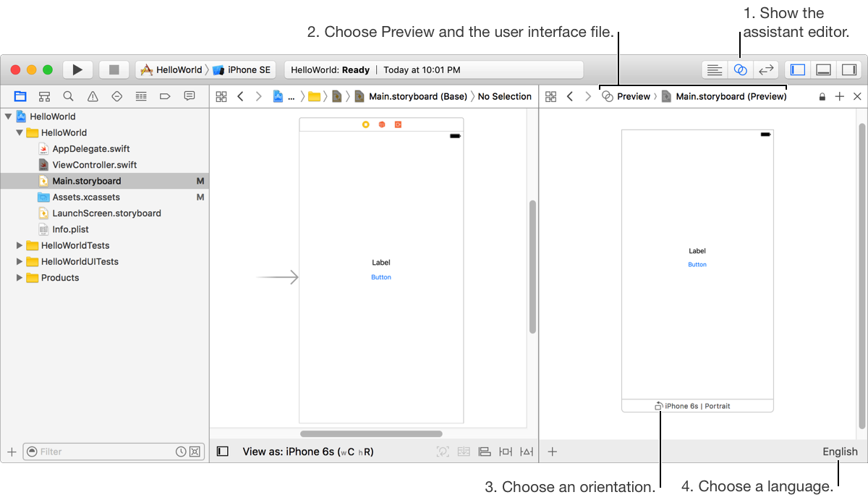Collapse the HelloWorld project root
Image resolution: width=868 pixels, height=500 pixels.
click(x=8, y=116)
